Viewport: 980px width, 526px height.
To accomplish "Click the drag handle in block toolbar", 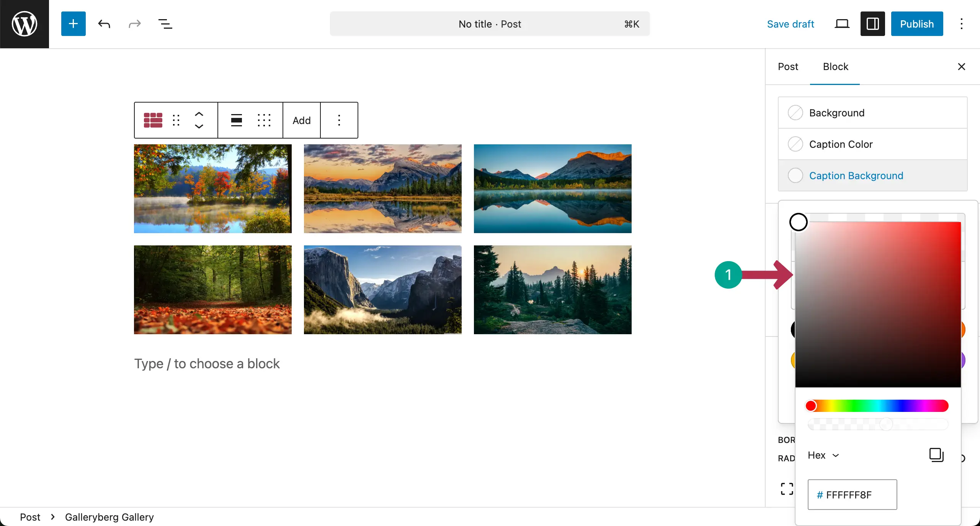I will 176,120.
